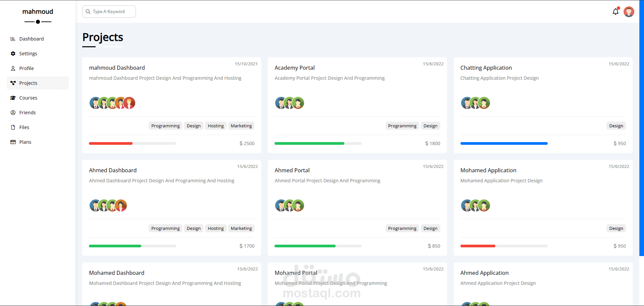Click the Hosting tag on mahmoud Dashboard
Screen dimensions: 644x306
pyautogui.click(x=216, y=126)
